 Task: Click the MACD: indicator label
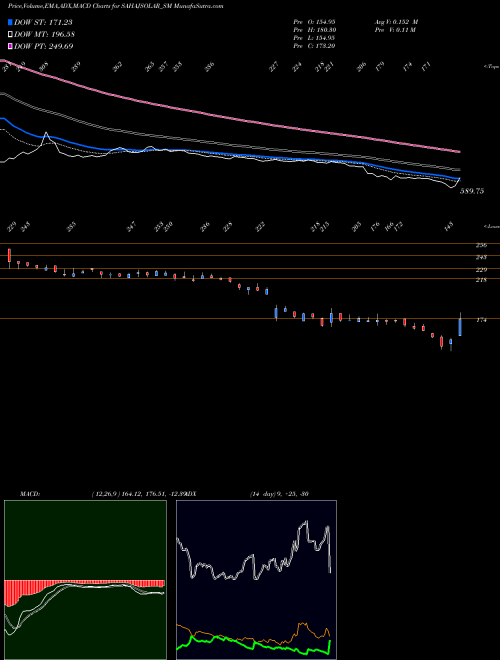pyautogui.click(x=30, y=494)
